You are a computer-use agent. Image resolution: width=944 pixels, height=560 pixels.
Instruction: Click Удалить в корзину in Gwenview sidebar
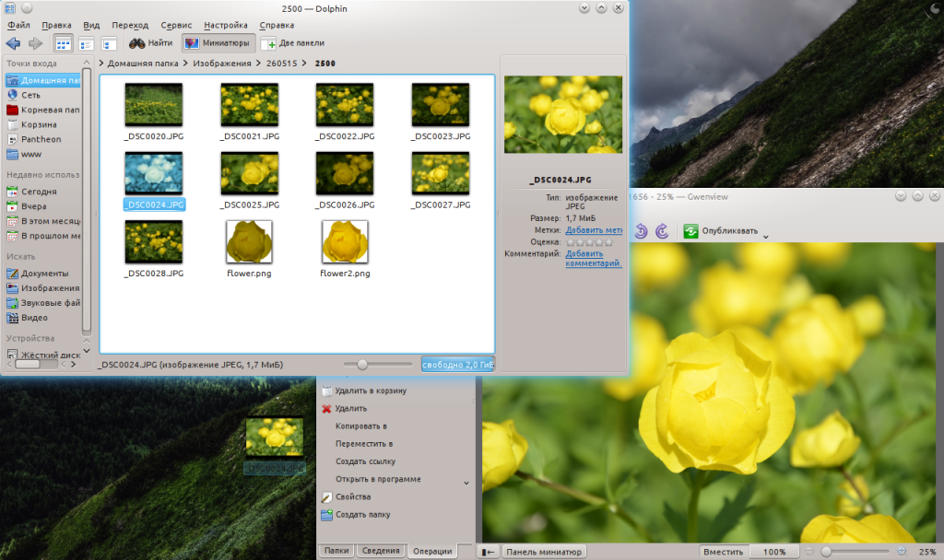(x=364, y=391)
